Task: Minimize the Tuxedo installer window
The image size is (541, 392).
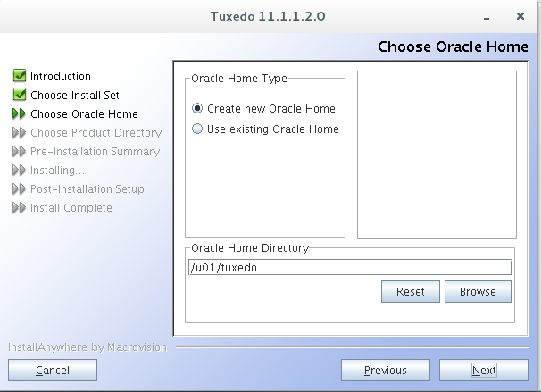Action: tap(487, 17)
